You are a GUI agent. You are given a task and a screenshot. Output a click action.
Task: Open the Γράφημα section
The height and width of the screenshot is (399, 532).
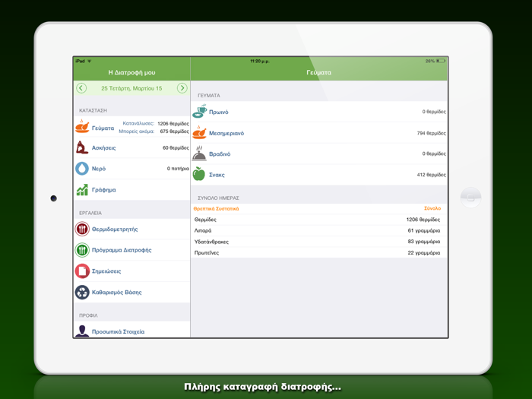pyautogui.click(x=131, y=190)
